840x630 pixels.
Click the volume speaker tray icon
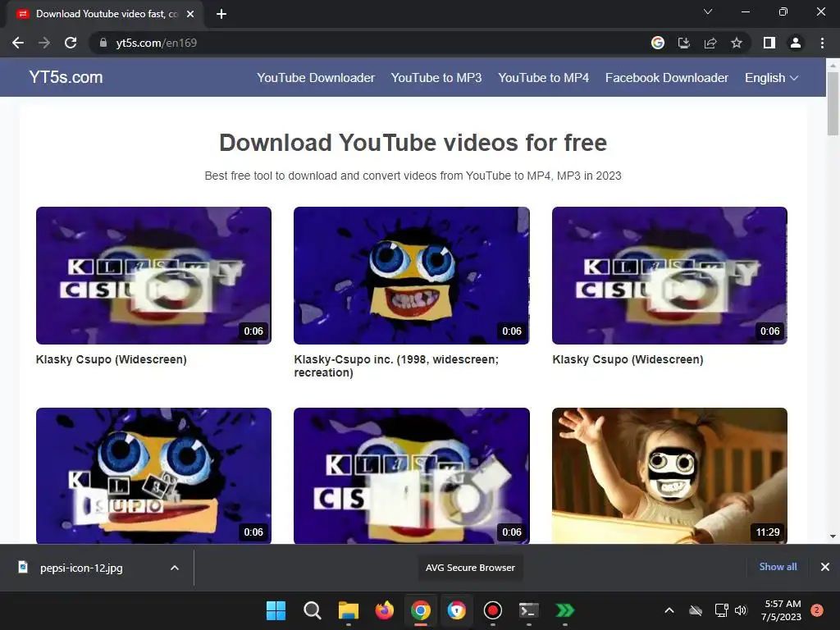click(x=741, y=610)
